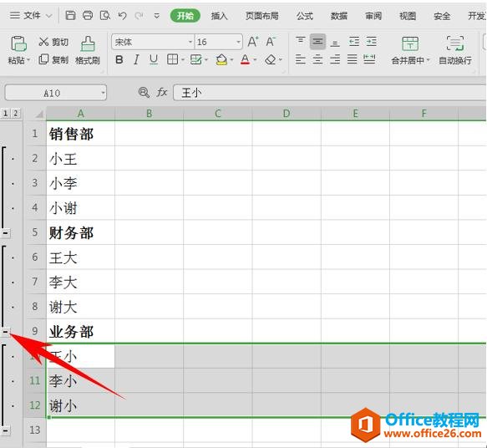Collapse the group ending at row 13

click(6, 430)
